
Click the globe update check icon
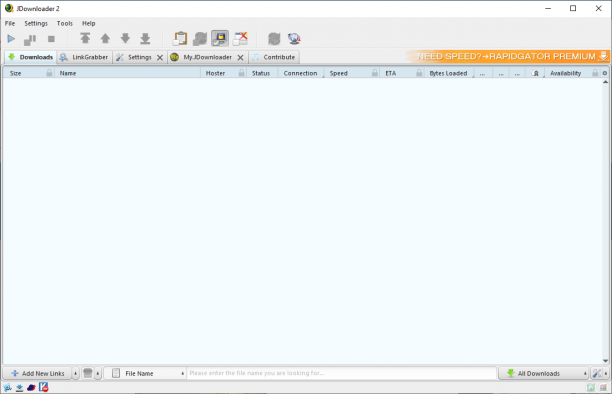[x=294, y=38]
